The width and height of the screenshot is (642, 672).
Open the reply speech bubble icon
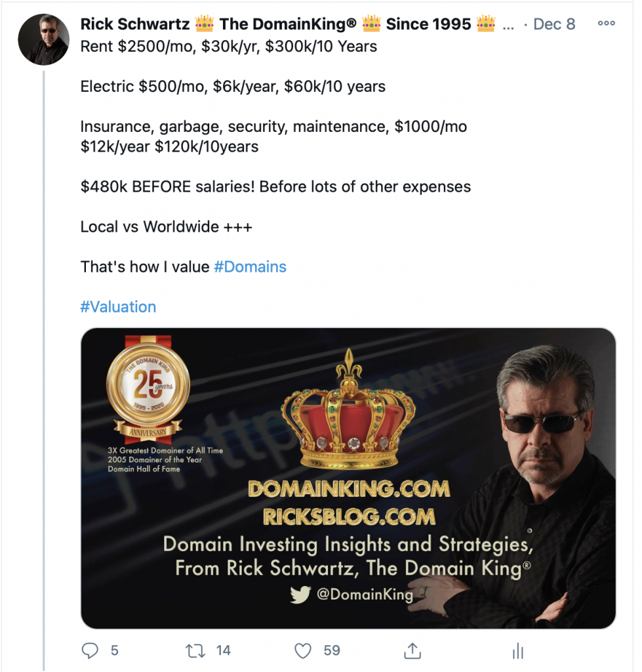click(x=89, y=650)
